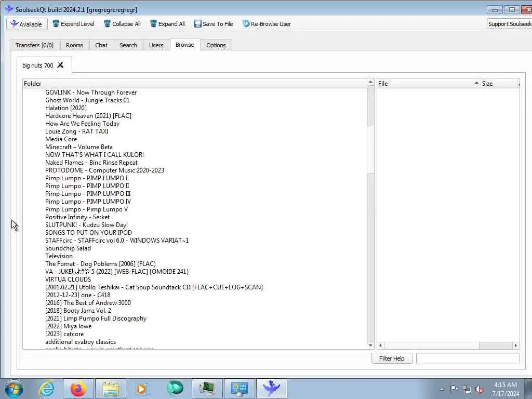Select the Browse tab
Viewport: 532px width, 399px height.
tap(185, 45)
